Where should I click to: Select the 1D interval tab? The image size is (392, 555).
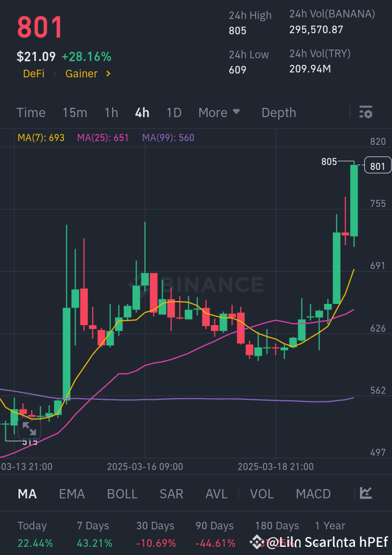tap(174, 113)
